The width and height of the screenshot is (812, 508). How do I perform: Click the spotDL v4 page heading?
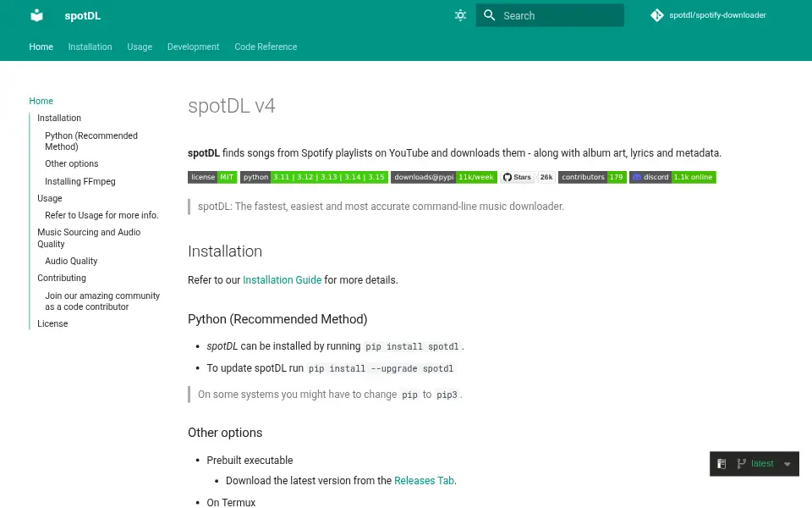(x=232, y=106)
